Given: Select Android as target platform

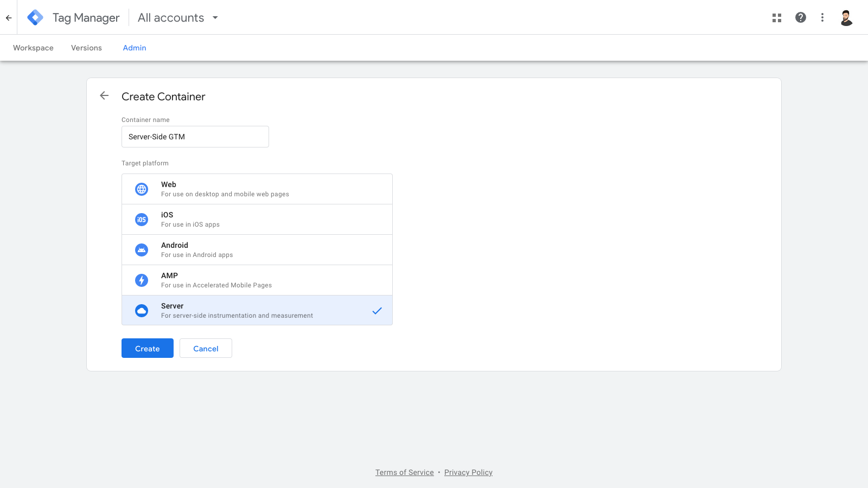Looking at the screenshot, I should 257,250.
